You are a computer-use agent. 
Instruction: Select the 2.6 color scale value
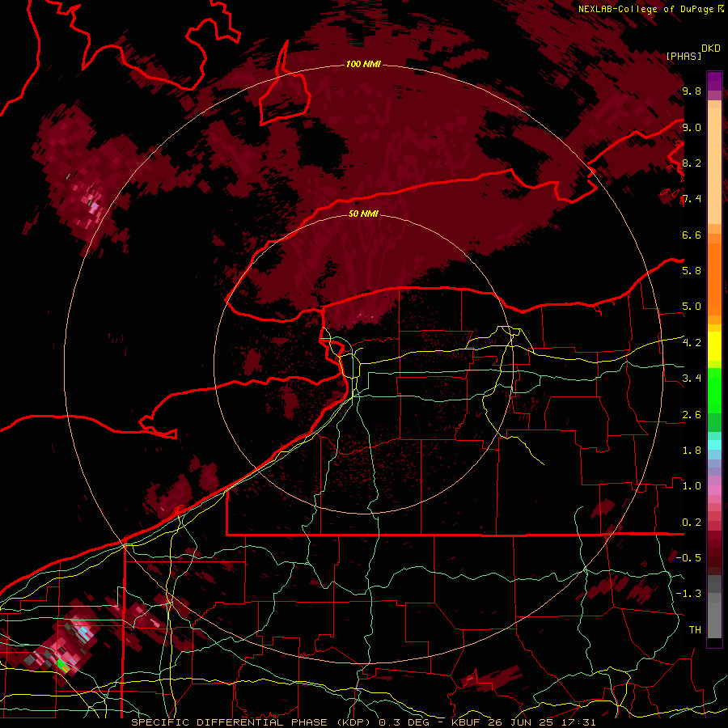[x=692, y=414]
